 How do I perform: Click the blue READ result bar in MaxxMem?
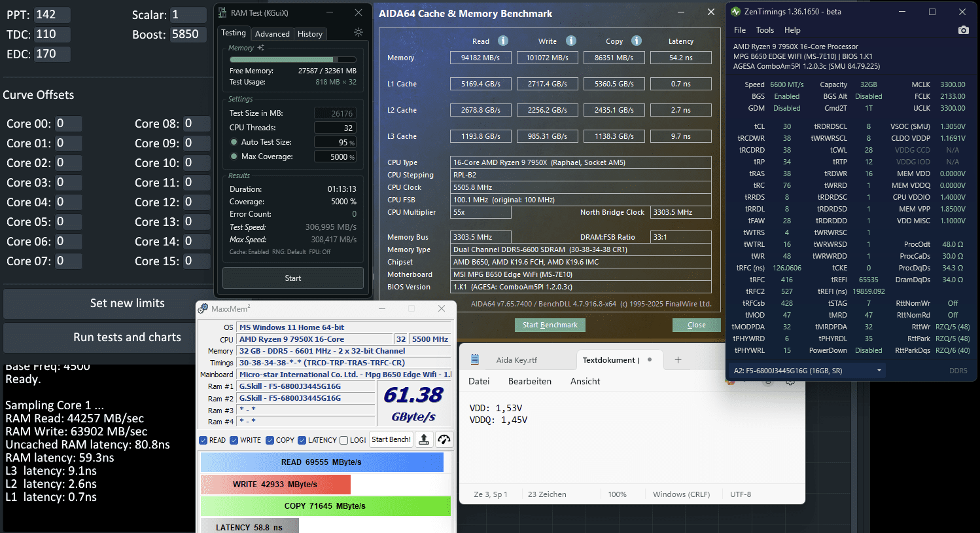[322, 462]
